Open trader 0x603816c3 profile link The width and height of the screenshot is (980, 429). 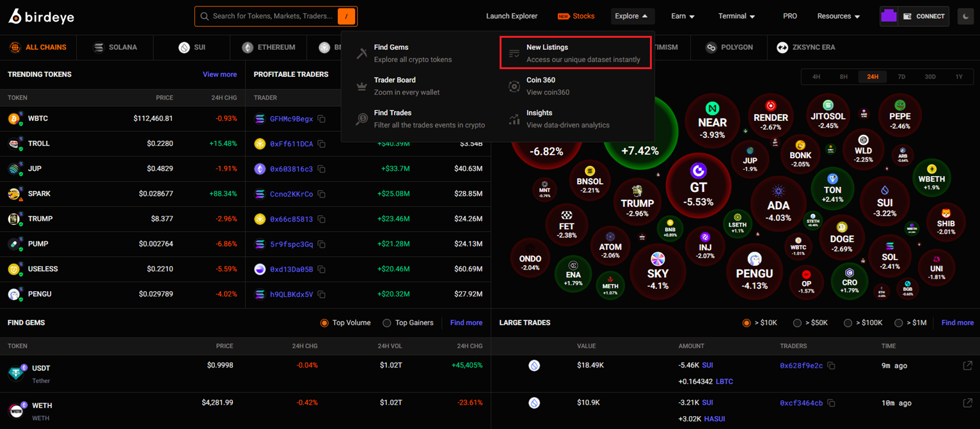point(292,169)
